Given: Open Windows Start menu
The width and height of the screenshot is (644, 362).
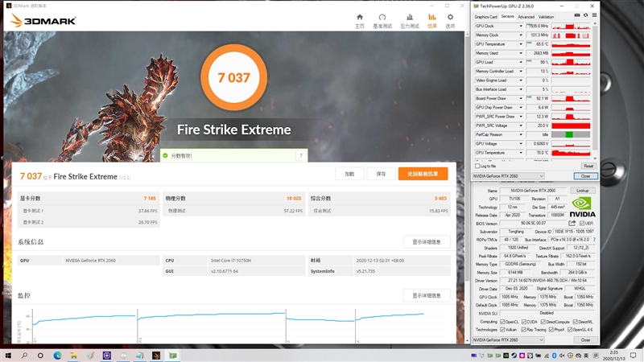Looking at the screenshot, I should click(8, 356).
